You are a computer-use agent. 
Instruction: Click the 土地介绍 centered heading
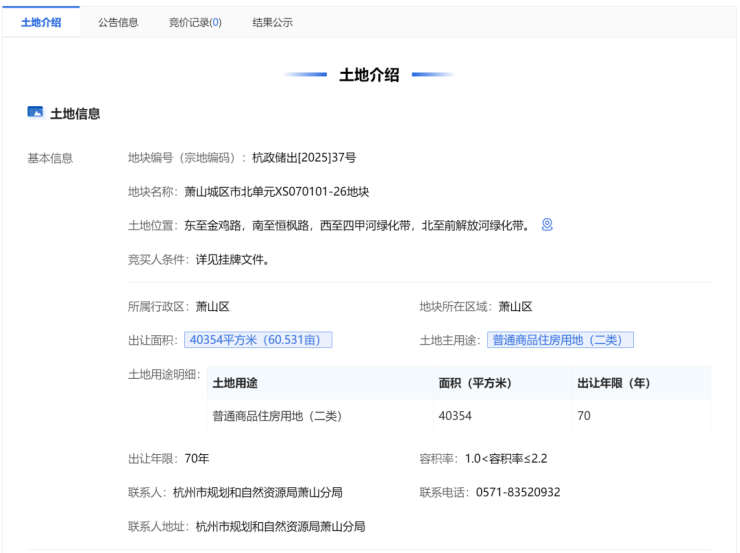click(x=369, y=75)
